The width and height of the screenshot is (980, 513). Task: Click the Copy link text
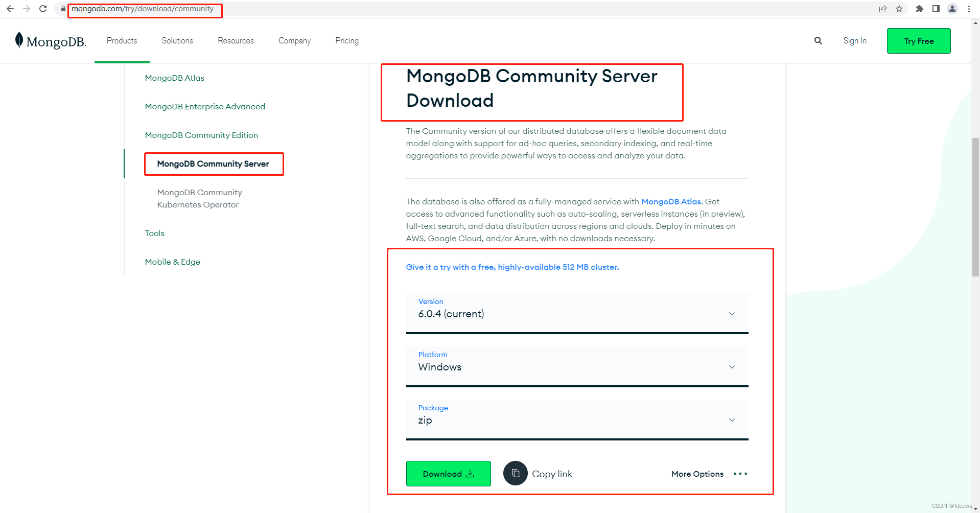click(552, 474)
